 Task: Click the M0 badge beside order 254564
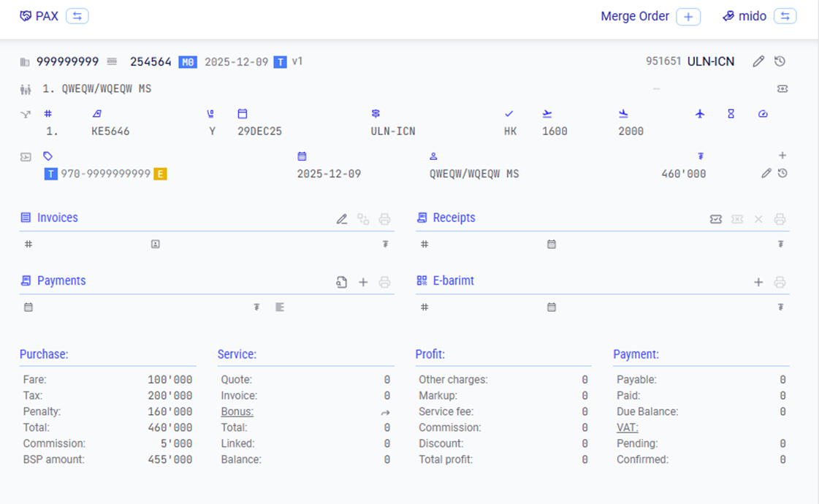click(x=188, y=62)
